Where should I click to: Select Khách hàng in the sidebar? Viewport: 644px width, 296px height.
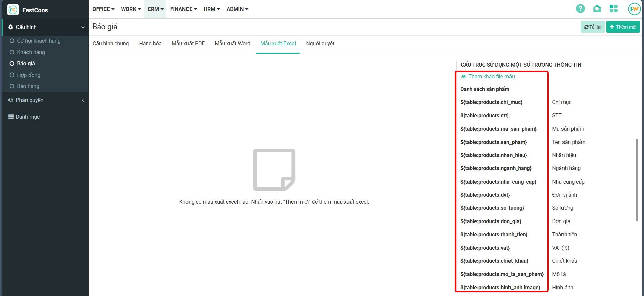[31, 52]
